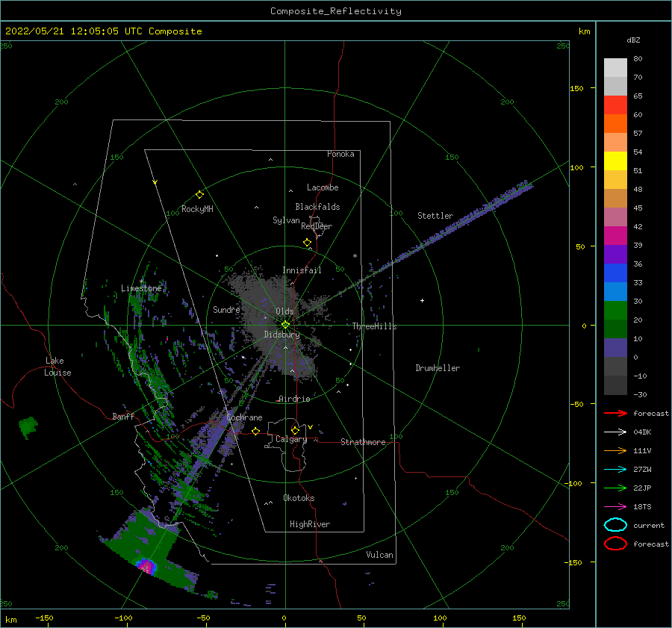The image size is (672, 628).
Task: Click the Stettler city label
Action: click(435, 216)
